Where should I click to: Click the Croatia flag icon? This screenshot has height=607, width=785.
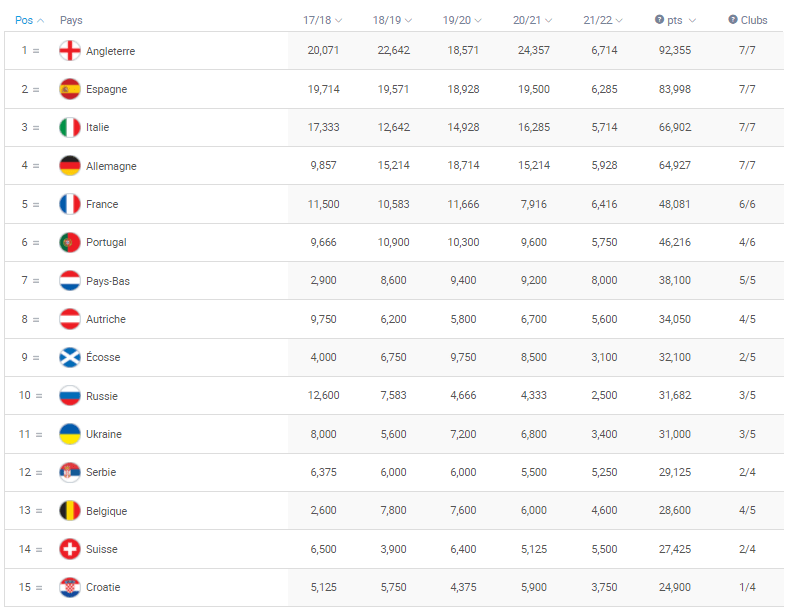(70, 587)
